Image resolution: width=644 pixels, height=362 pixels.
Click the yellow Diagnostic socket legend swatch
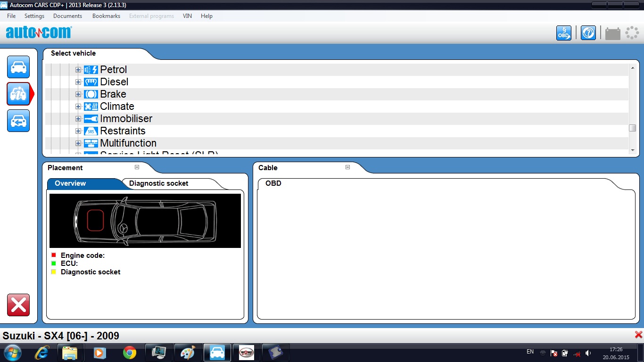pyautogui.click(x=54, y=271)
